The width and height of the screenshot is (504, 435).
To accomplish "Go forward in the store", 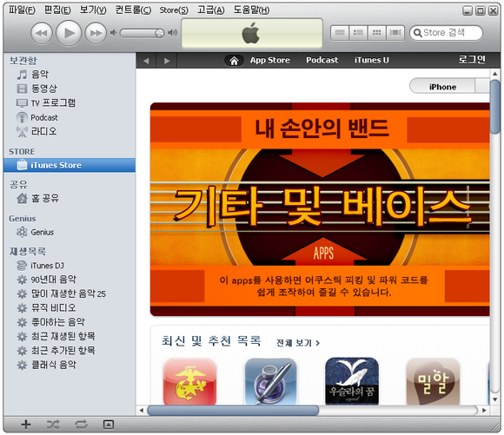I will pyautogui.click(x=167, y=61).
